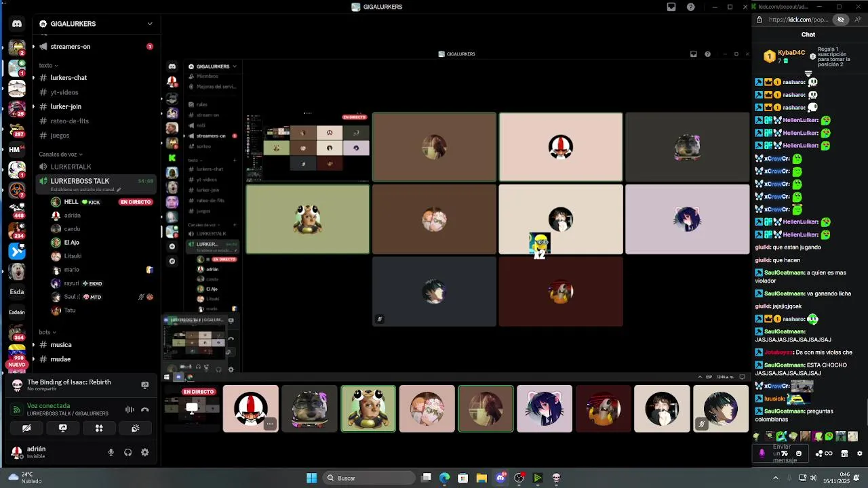The height and width of the screenshot is (488, 868).
Task: Open the weather widget showing 24°C Nublado
Action: [x=26, y=478]
